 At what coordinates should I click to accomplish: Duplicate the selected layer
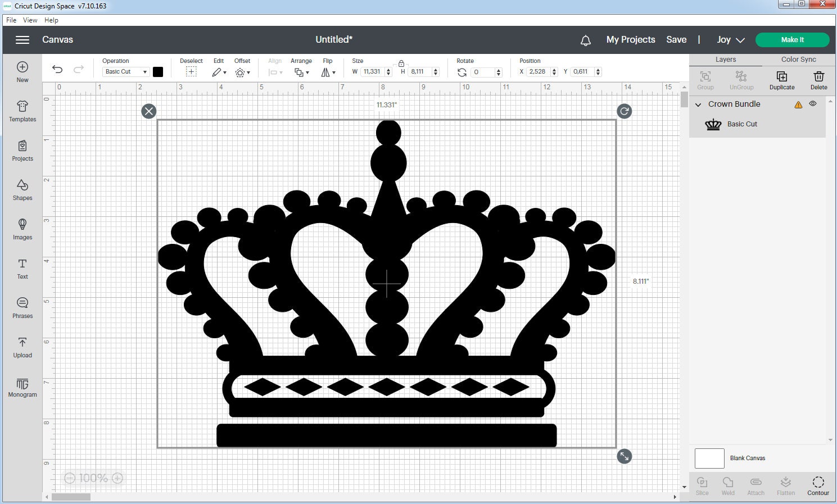[781, 79]
